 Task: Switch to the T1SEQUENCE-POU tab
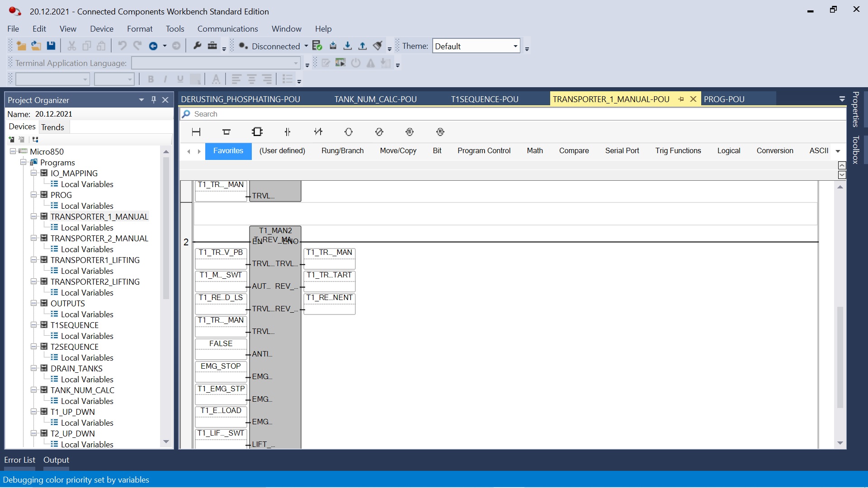point(485,99)
